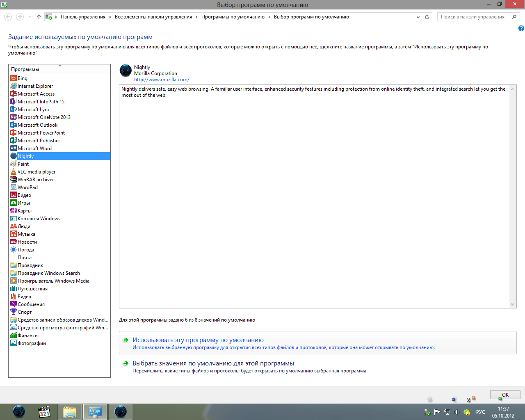Choose the Microsoft OneNote 2013 icon

pos(14,117)
